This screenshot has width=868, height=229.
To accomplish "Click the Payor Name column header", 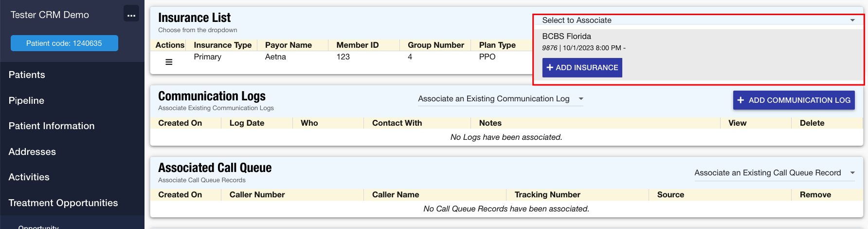I will [x=289, y=45].
